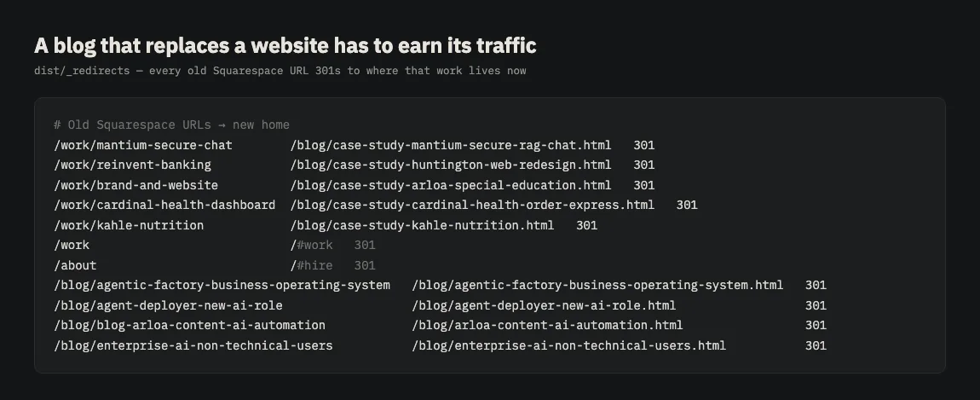Click the 301 code on the mantium-secure-rag-chat row
Viewport: 980px width, 400px height.
click(643, 145)
